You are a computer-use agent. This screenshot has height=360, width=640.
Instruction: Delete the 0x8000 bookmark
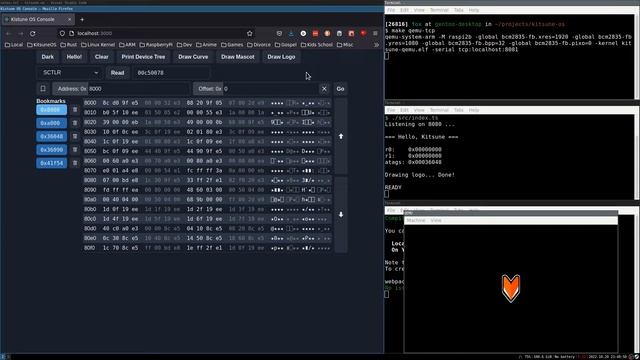click(75, 109)
